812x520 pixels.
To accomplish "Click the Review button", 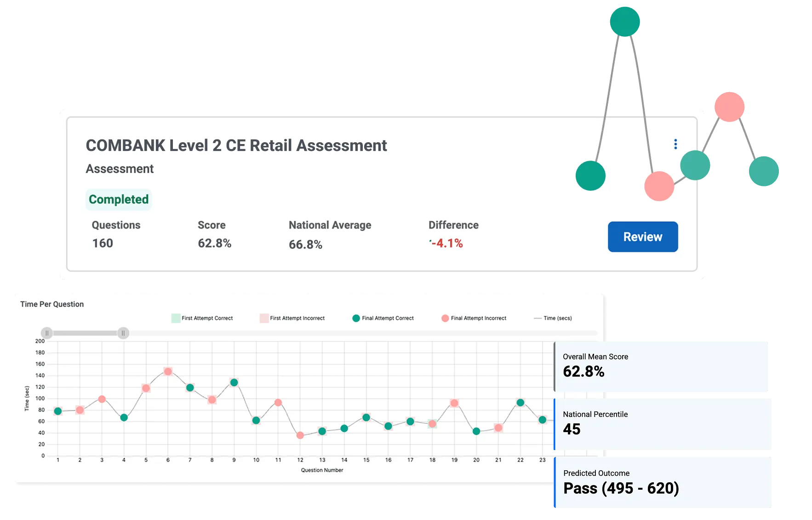I will point(642,237).
